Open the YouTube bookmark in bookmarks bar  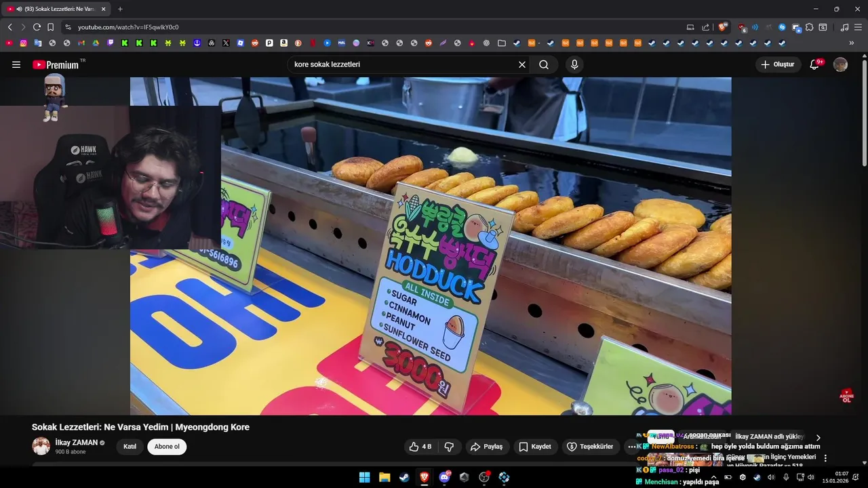9,43
